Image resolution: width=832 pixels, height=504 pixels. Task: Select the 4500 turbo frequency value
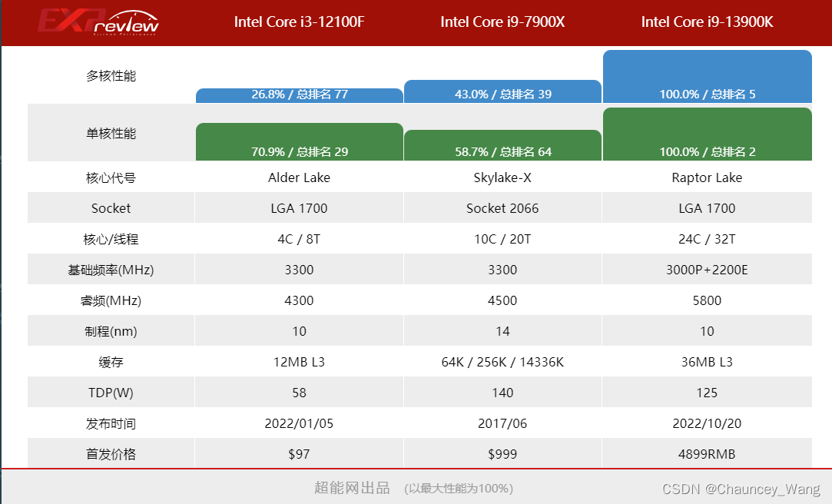coord(502,301)
